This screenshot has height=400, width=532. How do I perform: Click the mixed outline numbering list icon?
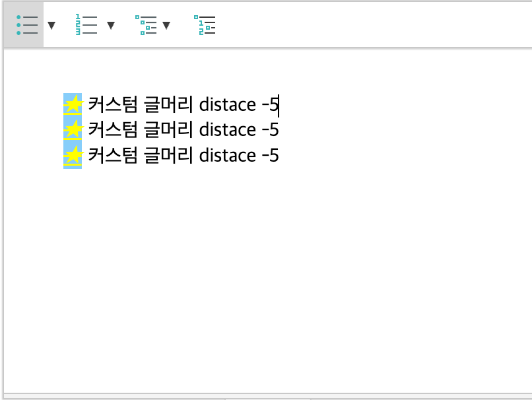point(205,25)
